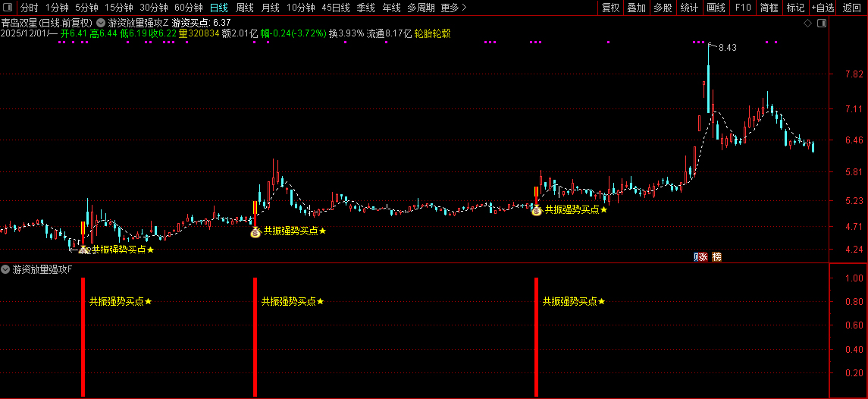Open the 游资放量强攻Z indicator dropdown arrow
This screenshot has width=868, height=399.
coord(100,23)
